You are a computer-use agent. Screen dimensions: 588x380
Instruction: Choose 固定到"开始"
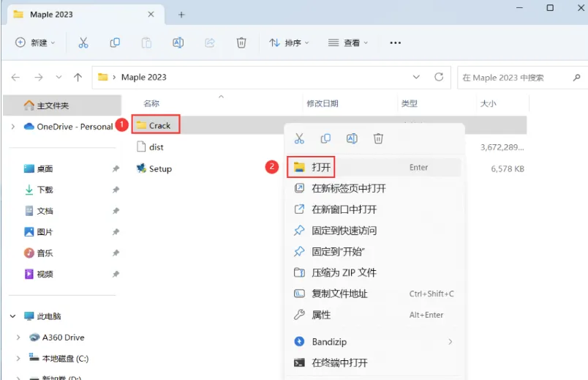click(x=374, y=251)
